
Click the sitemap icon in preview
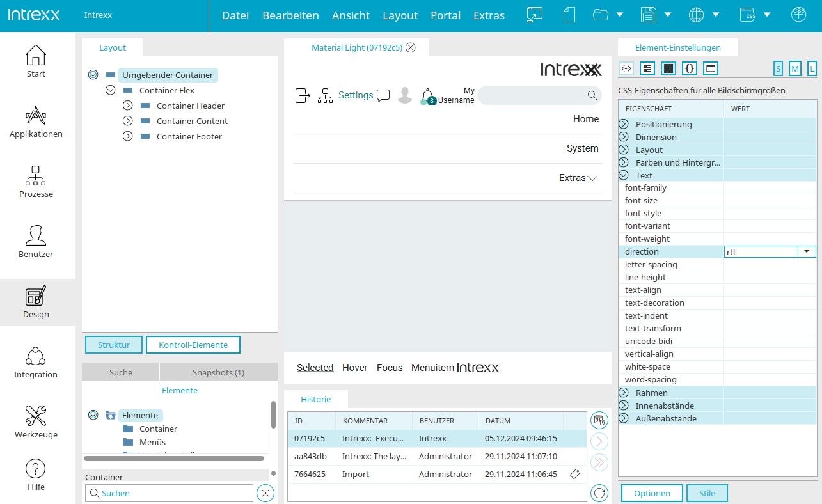[x=326, y=96]
